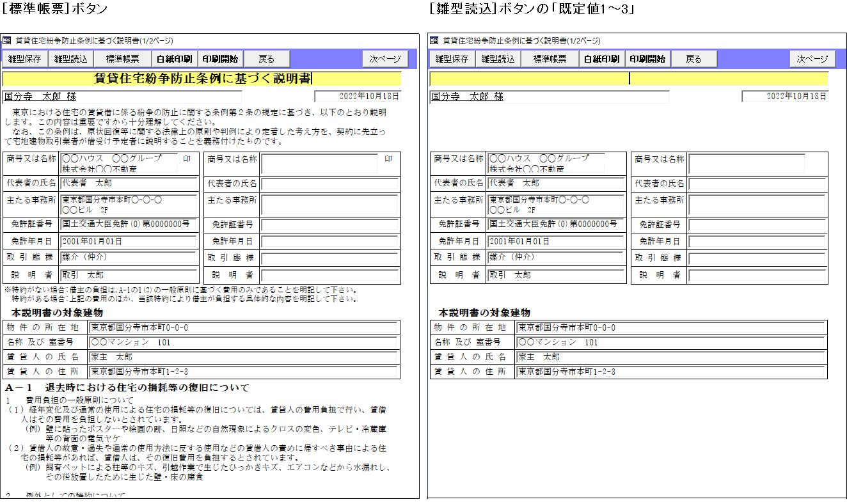Click the empty yellow title field in right window
The image size is (847, 504).
pos(628,79)
